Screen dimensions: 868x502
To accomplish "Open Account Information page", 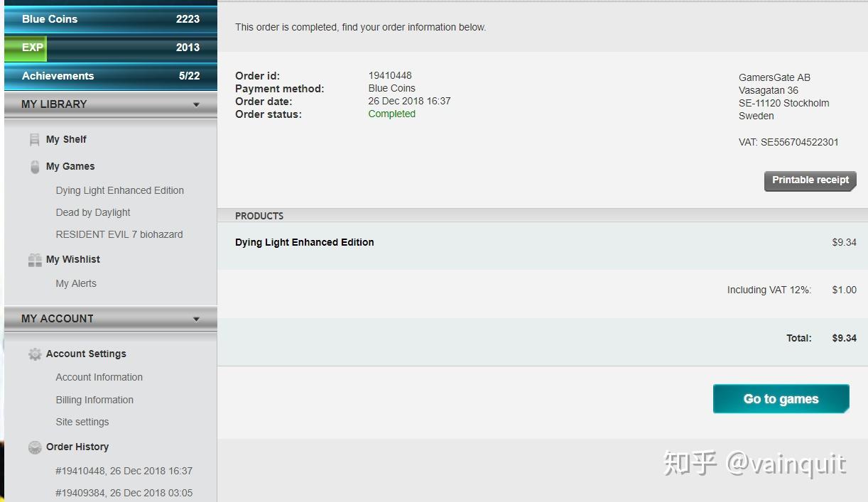I will [x=99, y=377].
